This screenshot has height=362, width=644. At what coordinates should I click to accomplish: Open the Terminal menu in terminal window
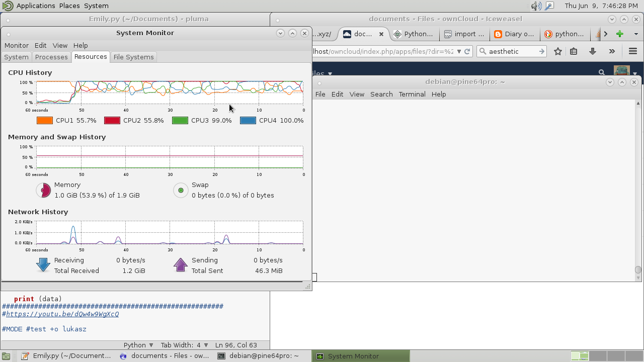412,94
